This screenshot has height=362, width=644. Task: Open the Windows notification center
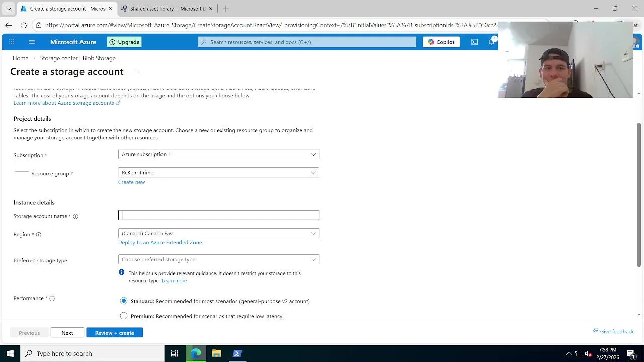coord(631,353)
